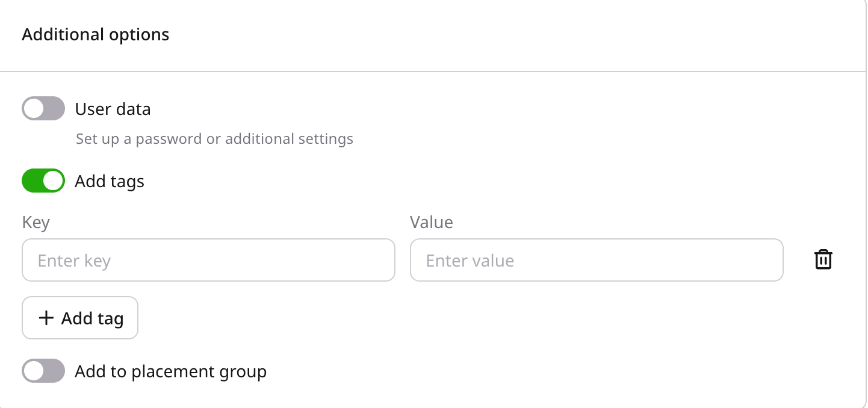The height and width of the screenshot is (408, 868).
Task: Enable the User data switch
Action: tap(43, 109)
